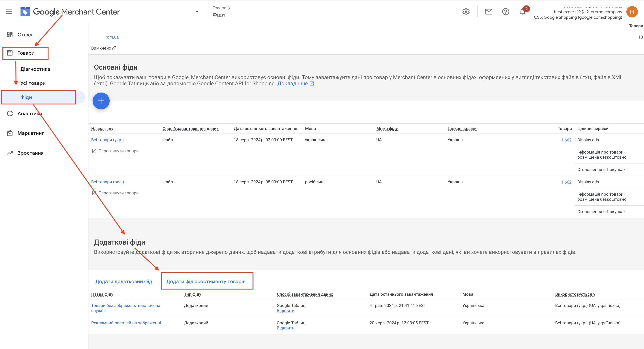
Task: Click the Мітка фіду column header
Action: click(x=387, y=129)
